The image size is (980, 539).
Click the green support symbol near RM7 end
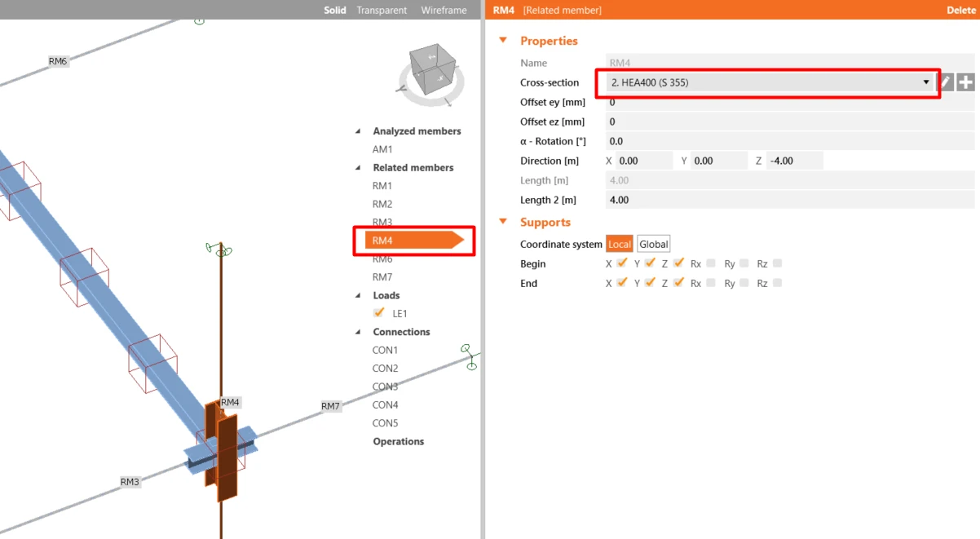coord(469,357)
